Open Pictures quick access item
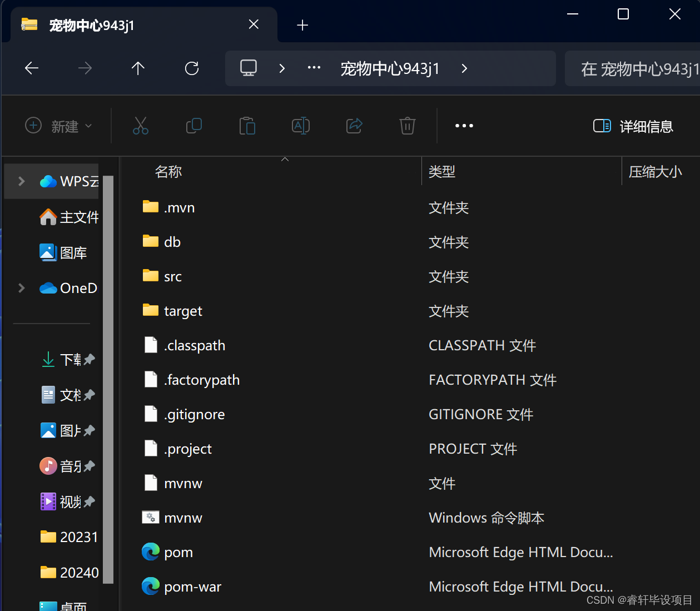The height and width of the screenshot is (611, 700). coord(68,430)
